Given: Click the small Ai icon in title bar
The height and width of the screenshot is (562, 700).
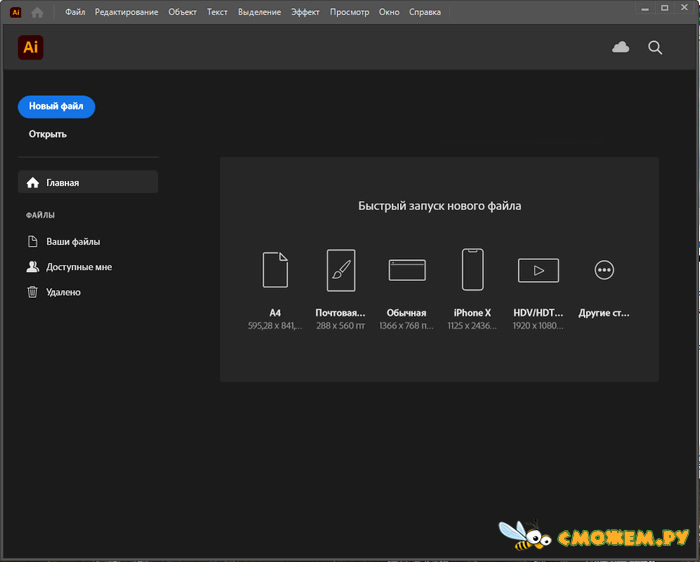Looking at the screenshot, I should point(16,12).
